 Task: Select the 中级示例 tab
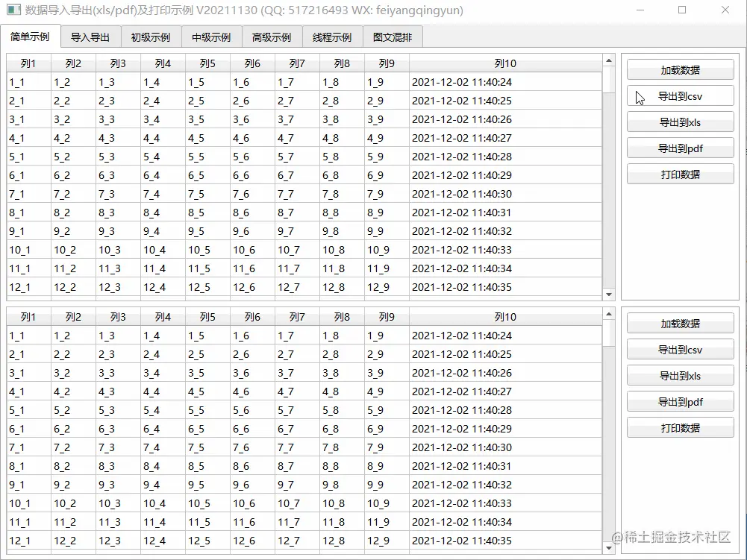[212, 36]
